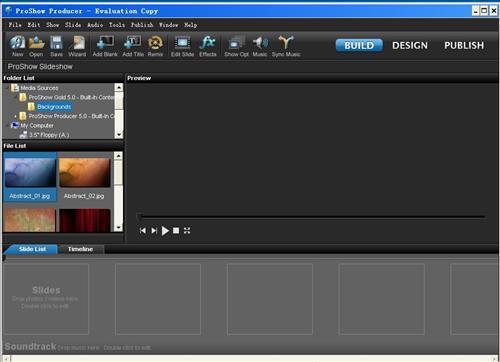Open the Help menu
This screenshot has height=362, width=500.
pos(191,25)
